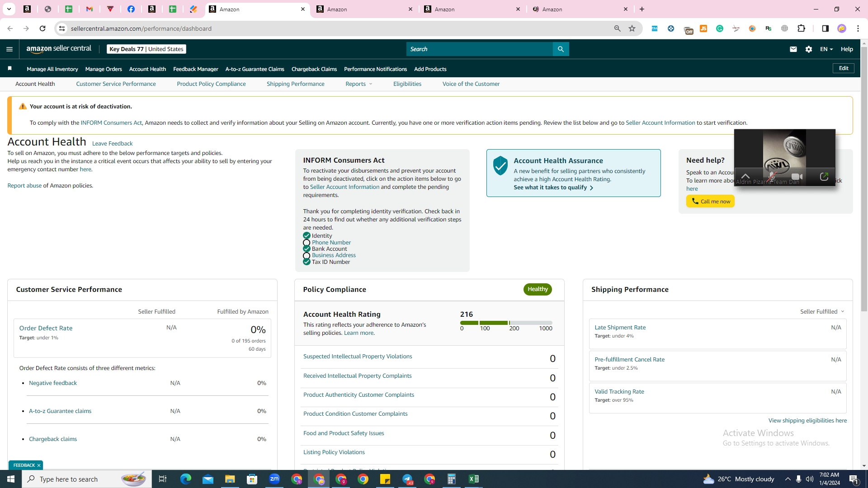Open Zoom from the taskbar
The height and width of the screenshot is (488, 868).
[x=274, y=479]
